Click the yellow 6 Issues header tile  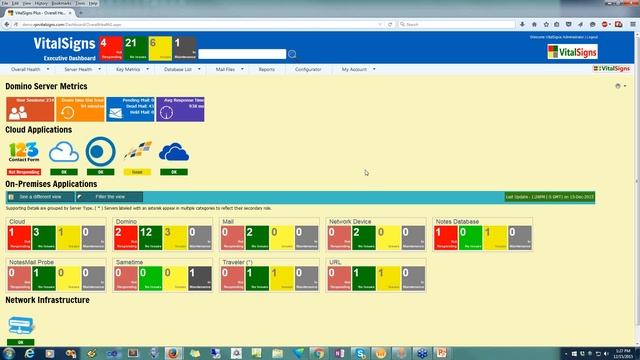(160, 48)
